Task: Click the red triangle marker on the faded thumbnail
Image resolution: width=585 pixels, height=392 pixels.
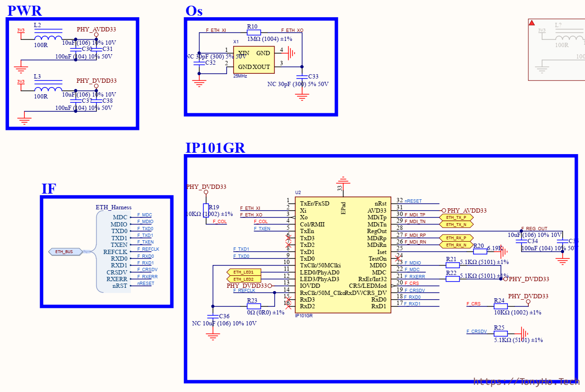Action: (532, 22)
